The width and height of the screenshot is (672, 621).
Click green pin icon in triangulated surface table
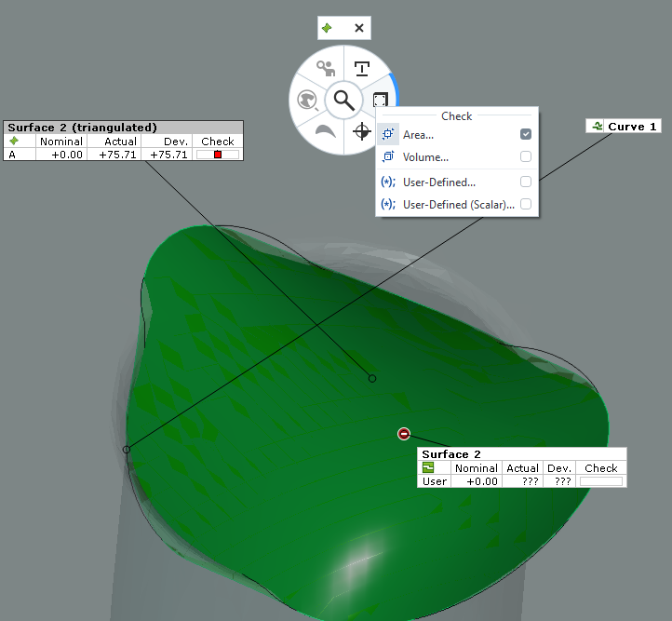pyautogui.click(x=14, y=141)
